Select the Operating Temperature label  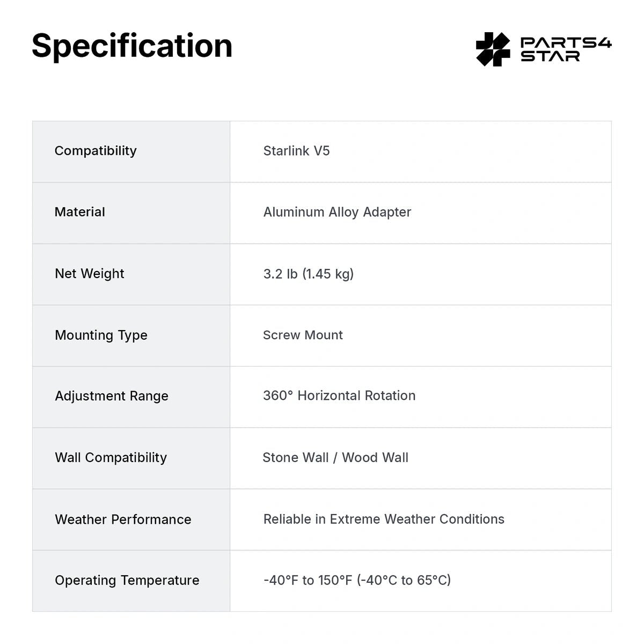pos(127,581)
